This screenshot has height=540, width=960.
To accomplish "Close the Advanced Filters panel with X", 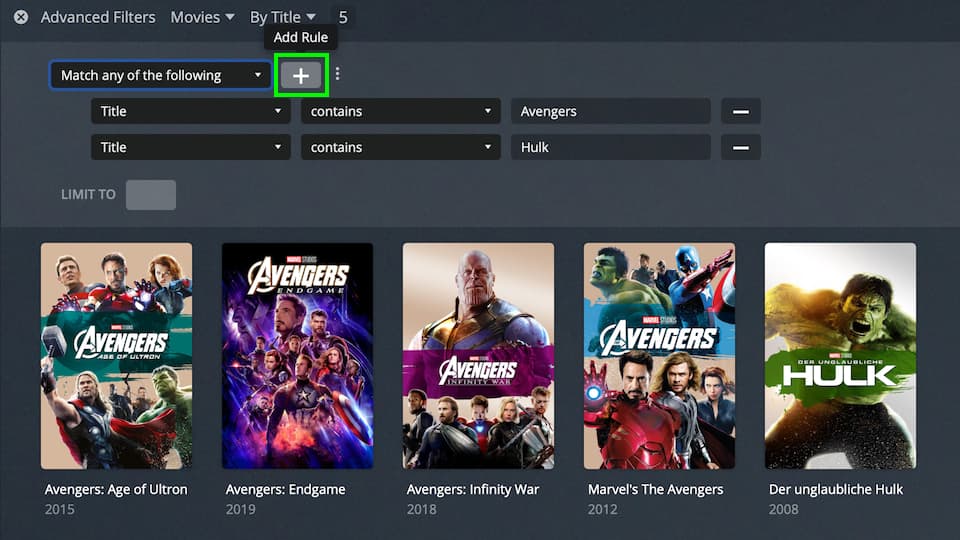I will point(21,17).
